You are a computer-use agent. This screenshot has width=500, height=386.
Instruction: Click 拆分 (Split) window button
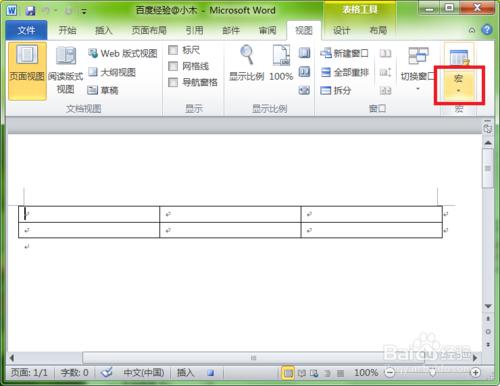(336, 90)
